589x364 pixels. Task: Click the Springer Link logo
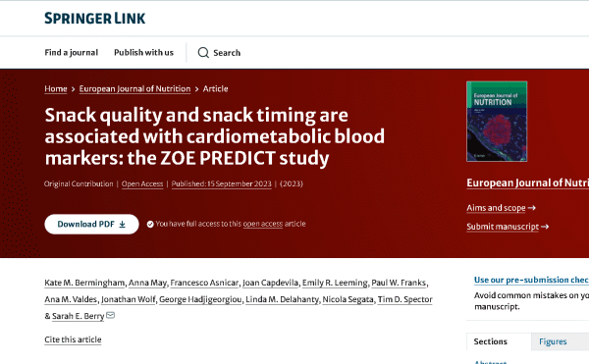[94, 19]
